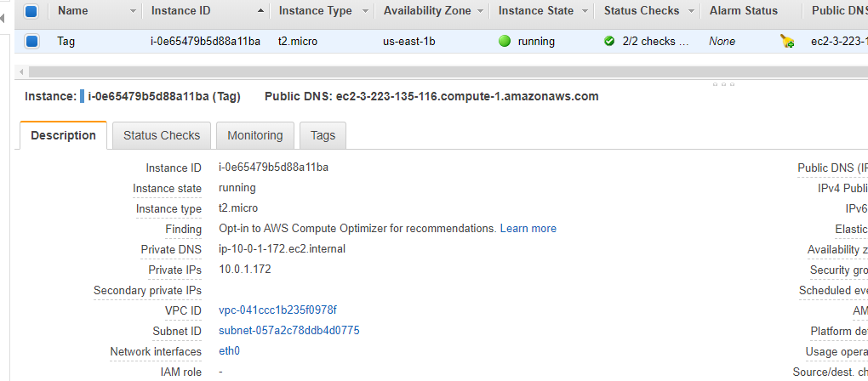Collapse the left sidebar arrow
The width and height of the screenshot is (868, 381).
click(2, 18)
